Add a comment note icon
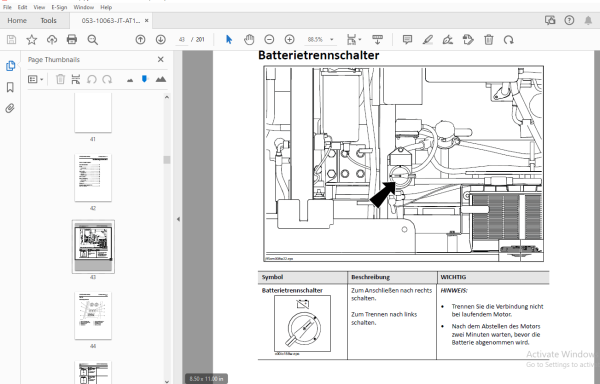The height and width of the screenshot is (384, 600). (408, 39)
